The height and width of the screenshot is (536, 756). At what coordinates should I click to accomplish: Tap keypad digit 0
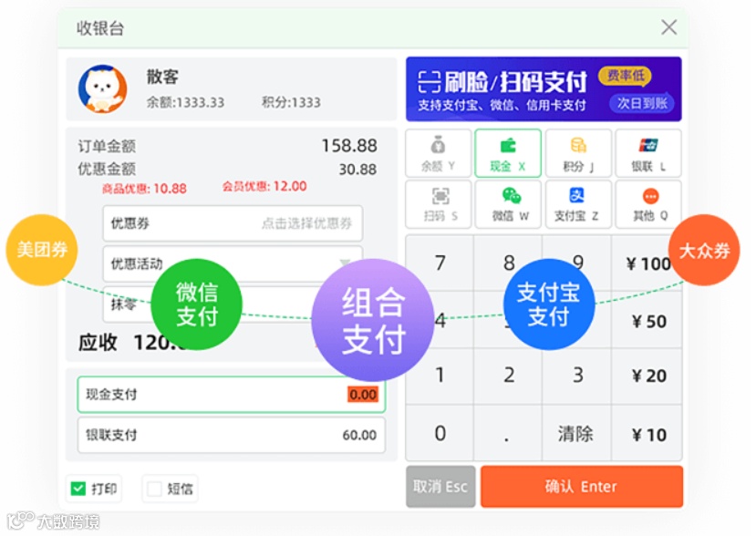[x=440, y=433]
